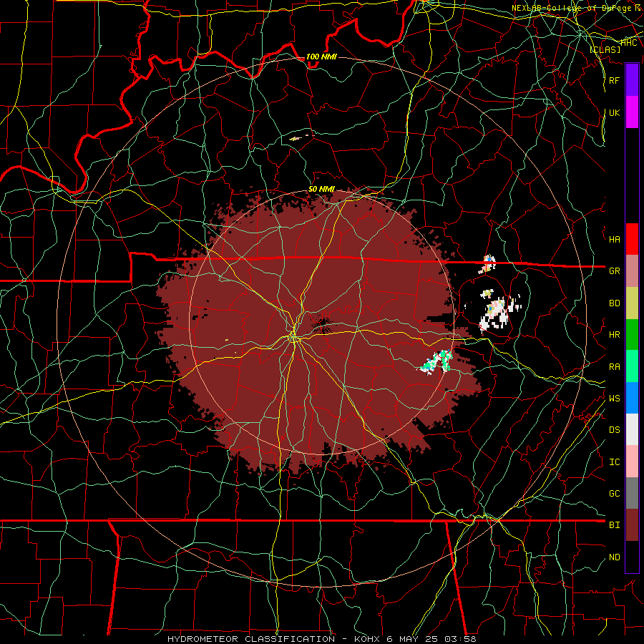Click the "HYDROMETEOR CLASSIFICATION" title text

(251, 639)
